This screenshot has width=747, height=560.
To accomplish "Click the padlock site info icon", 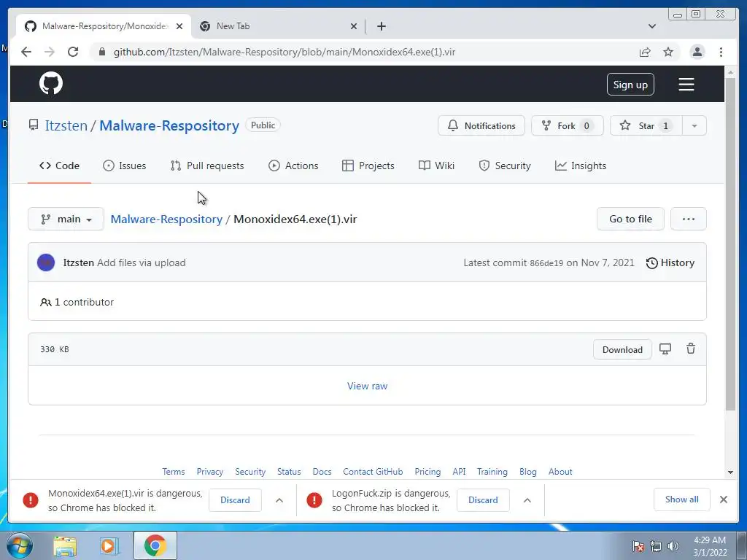I will click(x=101, y=52).
